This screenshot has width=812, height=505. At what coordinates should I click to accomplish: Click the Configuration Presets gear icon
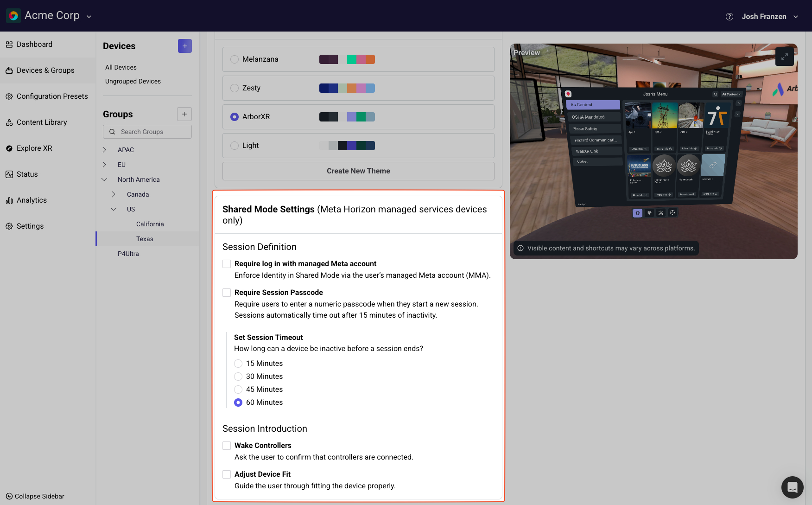point(9,96)
